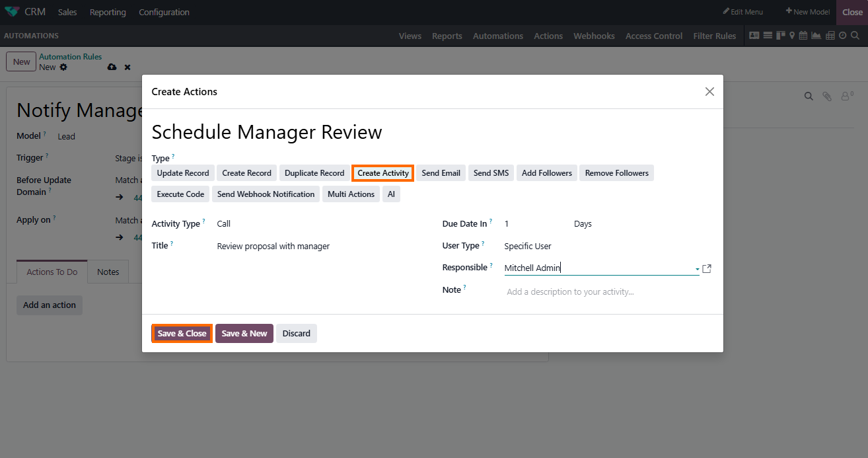Go to Reports in Studio bar
The height and width of the screenshot is (458, 868).
(x=447, y=36)
